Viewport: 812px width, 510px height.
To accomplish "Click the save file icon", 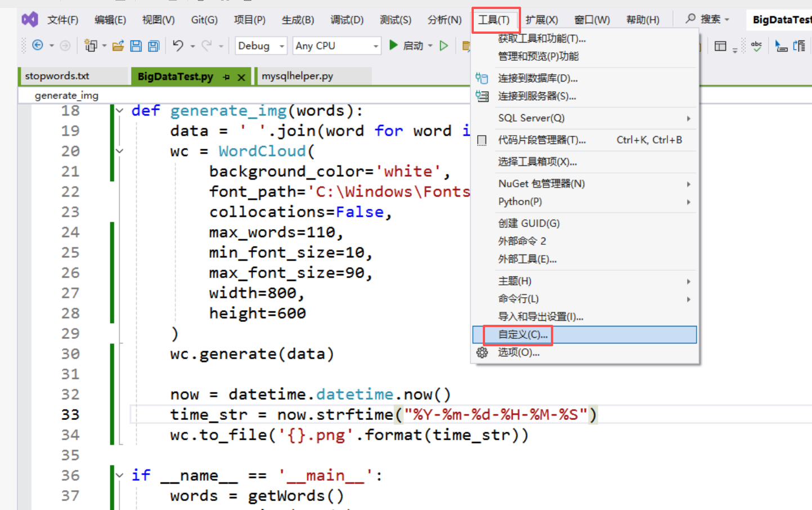I will pyautogui.click(x=136, y=46).
